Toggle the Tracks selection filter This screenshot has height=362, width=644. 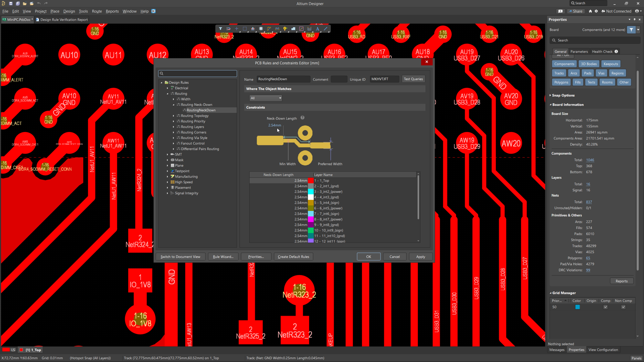559,73
